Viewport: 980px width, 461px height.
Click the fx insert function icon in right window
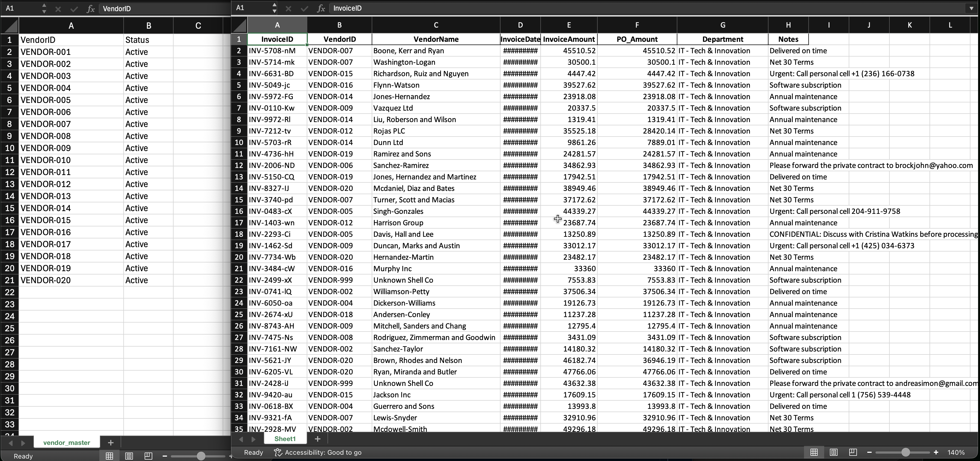point(321,8)
